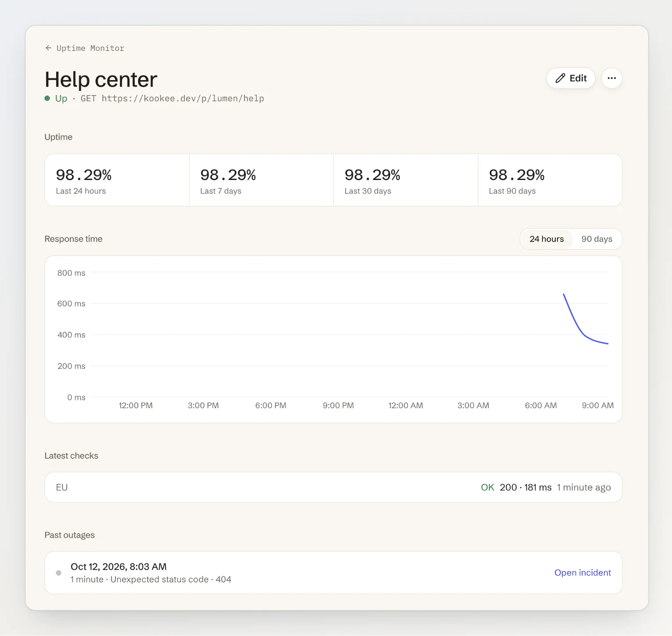Select the Last 30 days uptime card

406,180
